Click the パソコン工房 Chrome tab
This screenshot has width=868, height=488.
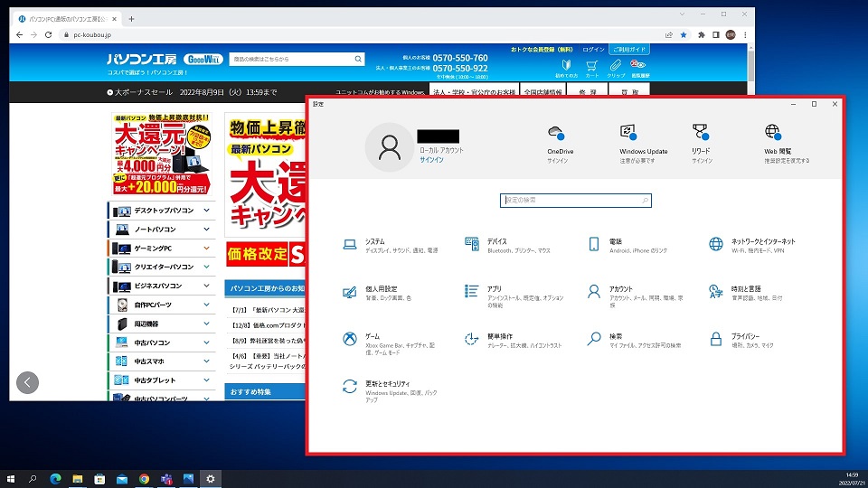click(68, 19)
